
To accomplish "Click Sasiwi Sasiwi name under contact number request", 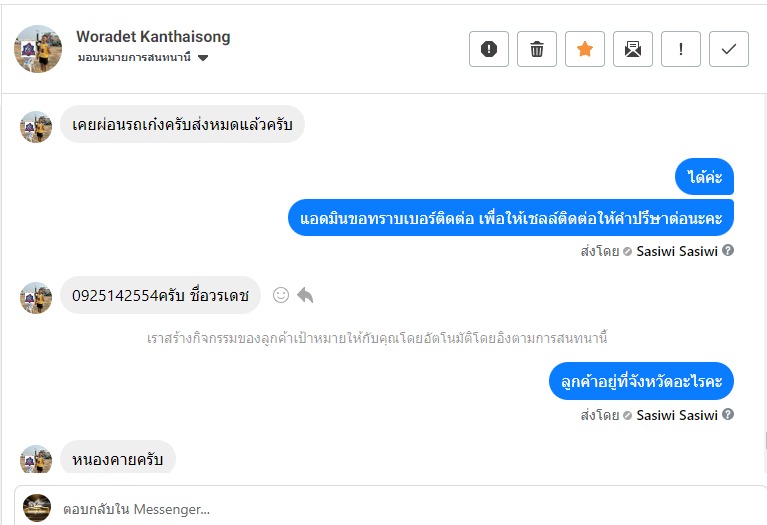I will point(677,251).
